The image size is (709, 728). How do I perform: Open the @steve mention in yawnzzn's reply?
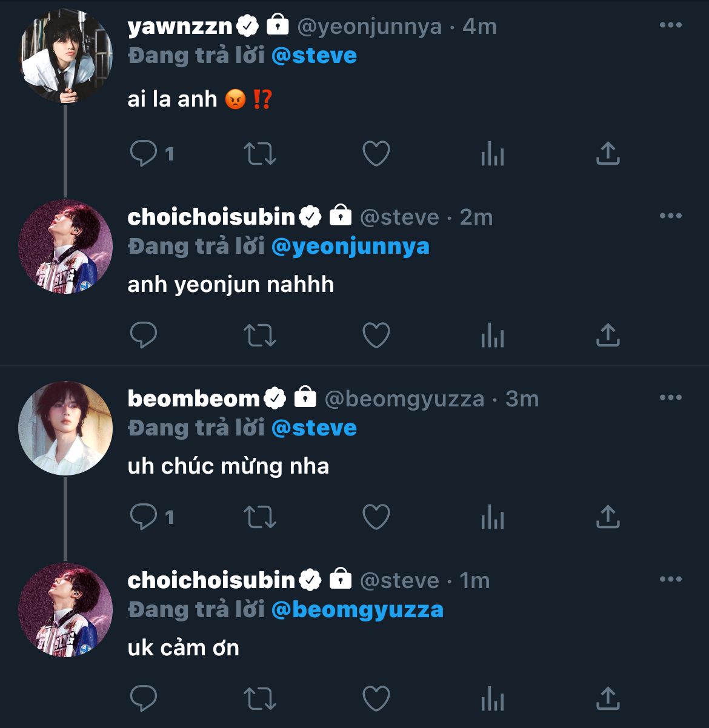[x=314, y=56]
